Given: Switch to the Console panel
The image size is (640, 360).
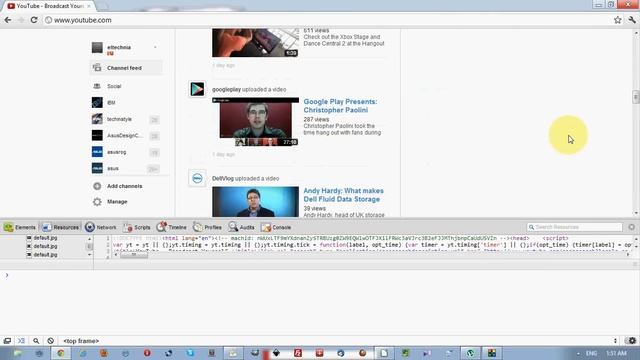Looking at the screenshot, I should click(x=276, y=227).
